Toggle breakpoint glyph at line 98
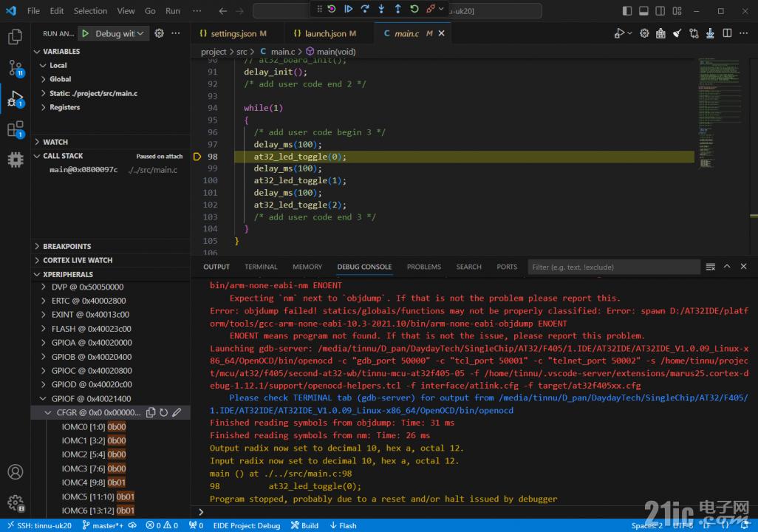This screenshot has width=758, height=532. click(x=197, y=157)
